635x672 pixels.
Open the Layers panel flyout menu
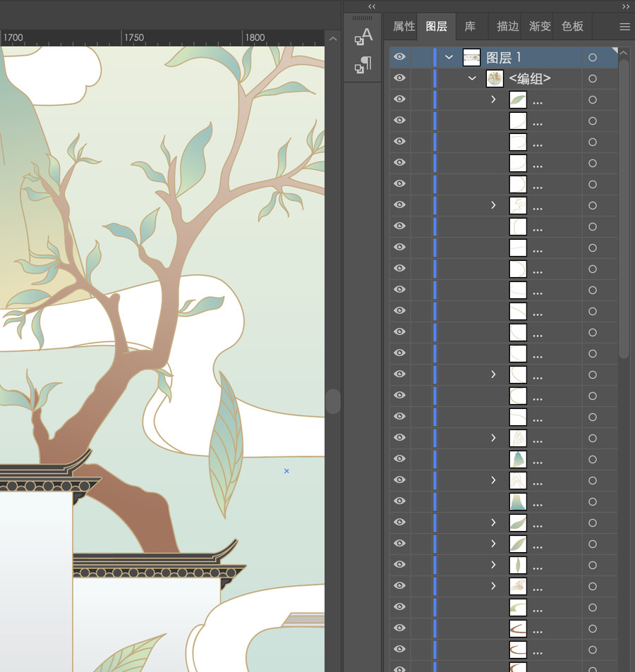[x=624, y=27]
